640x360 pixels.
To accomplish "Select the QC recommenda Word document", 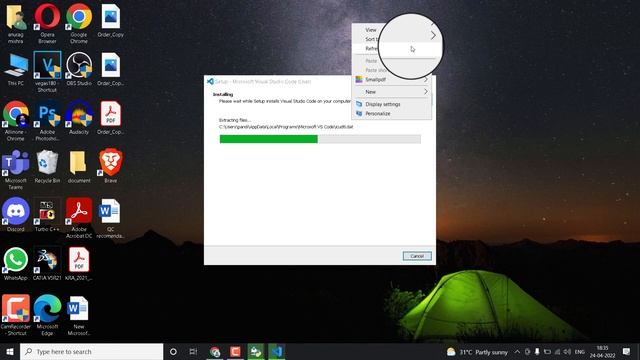I will 111,218.
